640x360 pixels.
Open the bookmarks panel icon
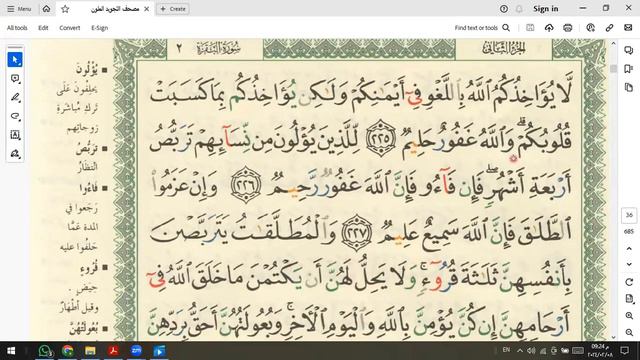click(x=629, y=69)
